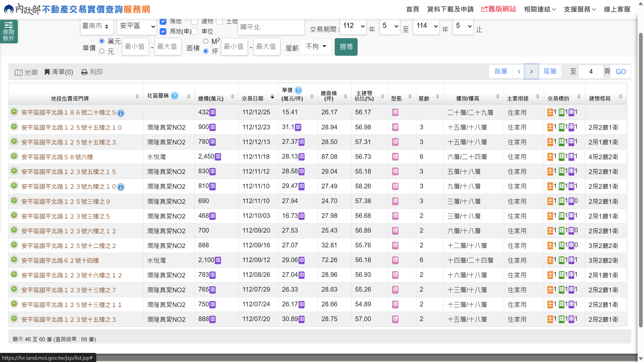
Task: Click the GO page jump button
Action: tap(621, 72)
